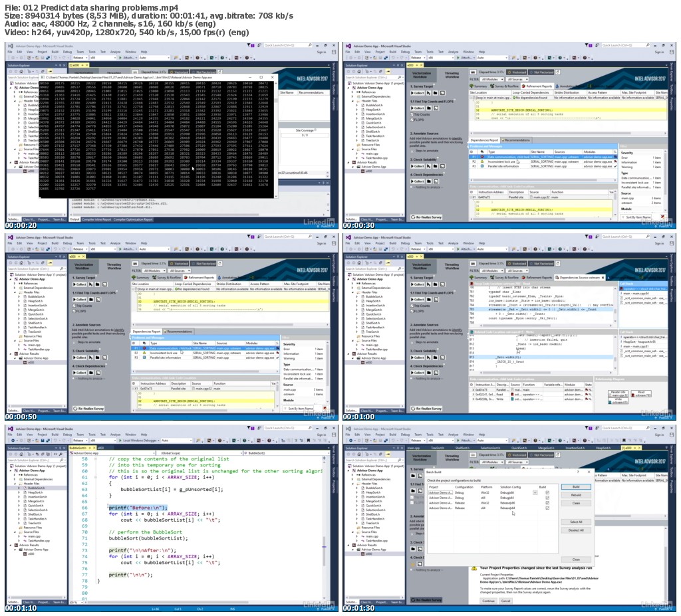The image size is (681, 616).
Task: Click yellow warning icon in P2 row, 00:00:50 frame
Action: [x=144, y=353]
